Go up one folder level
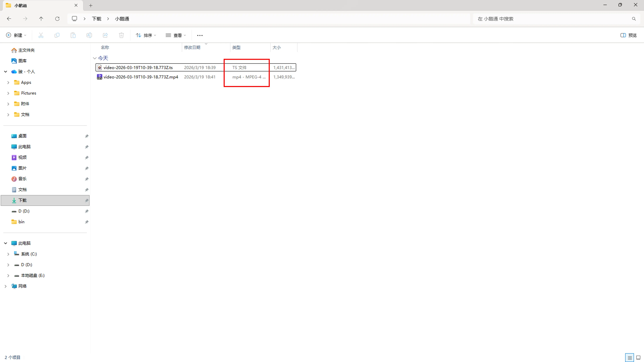This screenshot has width=644, height=362. (41, 19)
